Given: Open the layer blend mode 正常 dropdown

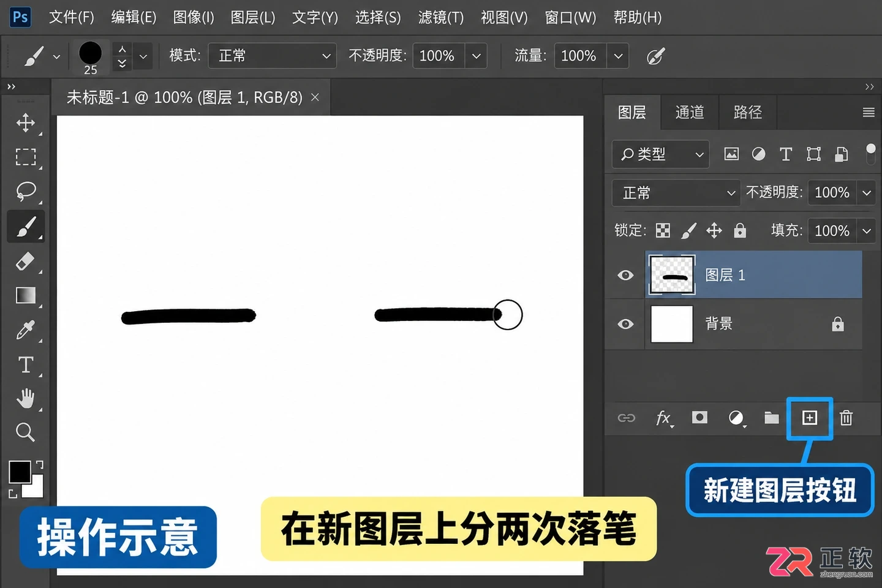Looking at the screenshot, I should click(676, 193).
